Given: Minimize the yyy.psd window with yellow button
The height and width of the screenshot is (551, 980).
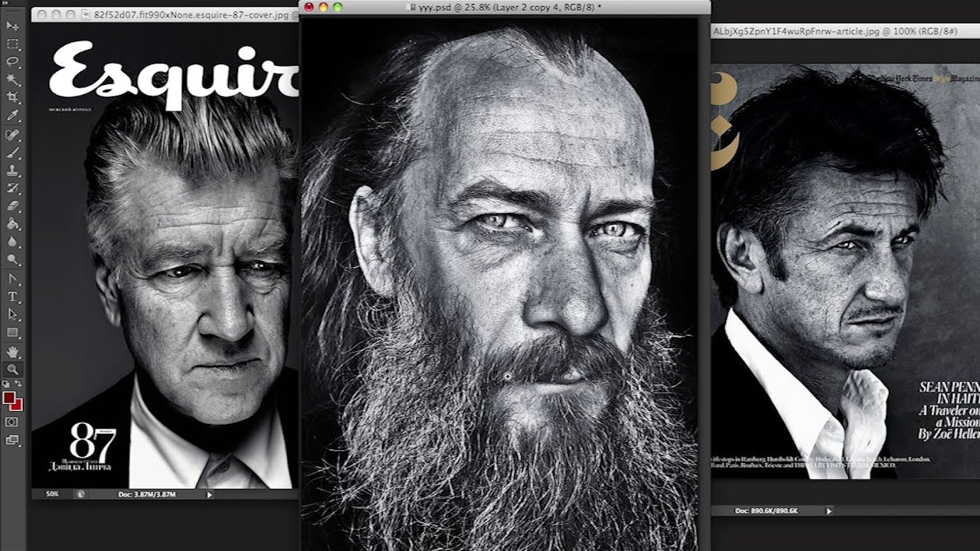Looking at the screenshot, I should [x=323, y=7].
